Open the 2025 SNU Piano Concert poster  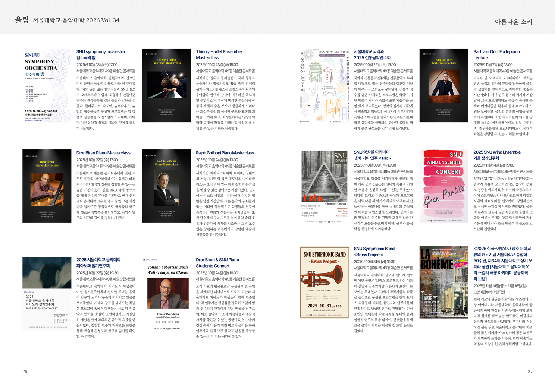(x=47, y=293)
